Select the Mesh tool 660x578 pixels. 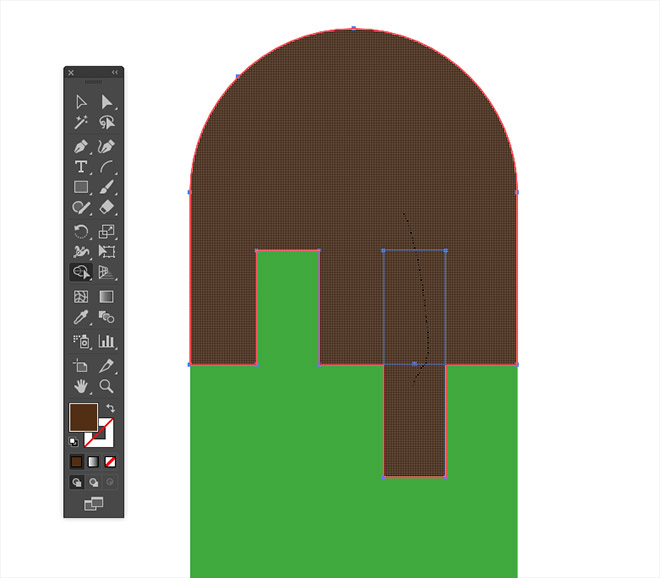(81, 297)
